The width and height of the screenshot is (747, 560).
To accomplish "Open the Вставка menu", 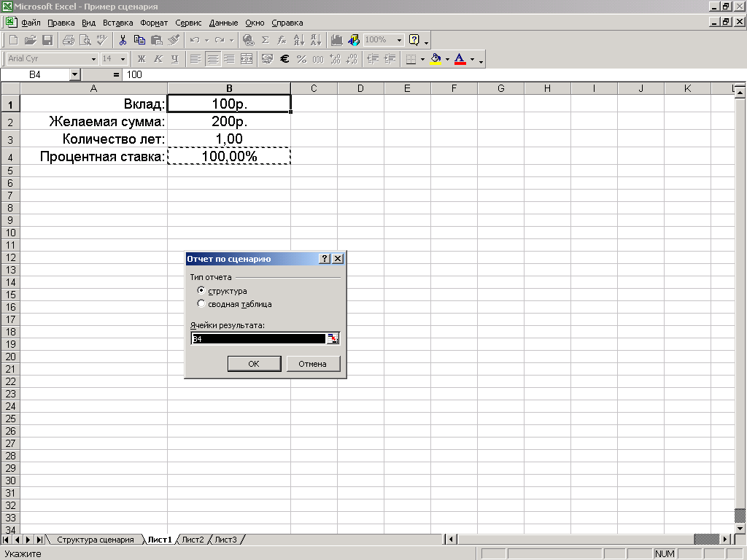I will [x=117, y=23].
